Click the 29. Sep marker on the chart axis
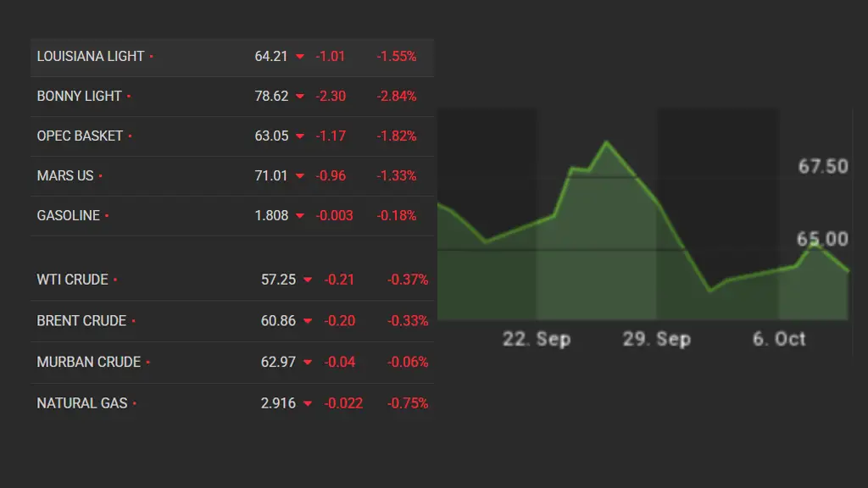Viewport: 868px width, 488px height. click(657, 339)
